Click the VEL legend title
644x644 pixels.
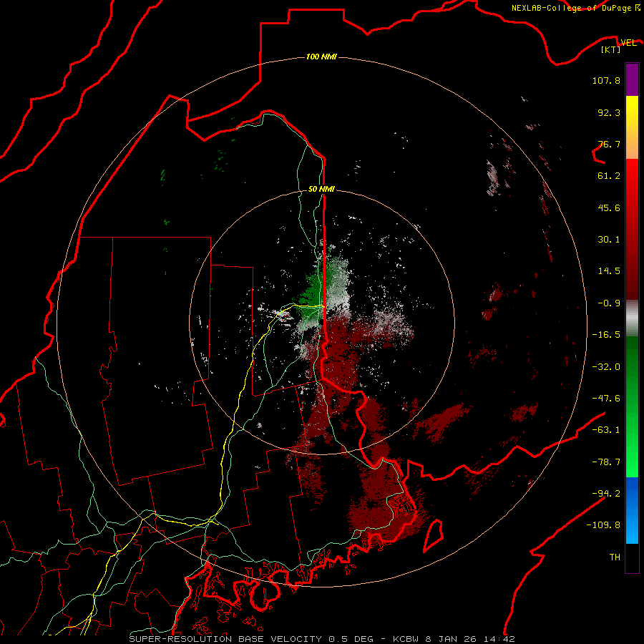coord(628,42)
